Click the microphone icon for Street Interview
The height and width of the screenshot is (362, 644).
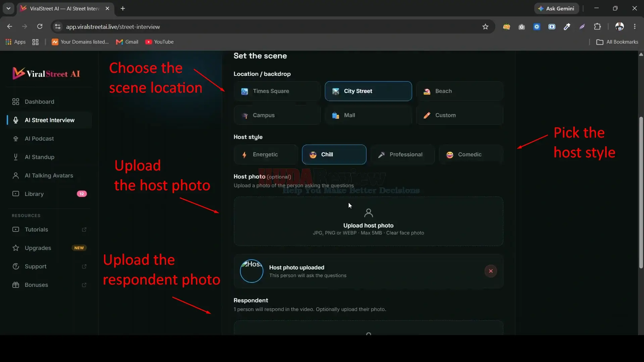[x=16, y=120]
